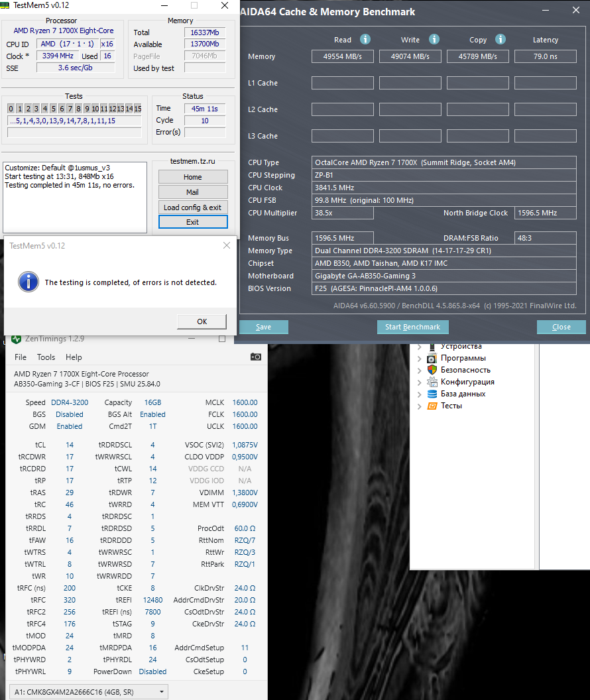Click the Memory Copy value 45789 MB/s
590x700 pixels.
point(477,56)
